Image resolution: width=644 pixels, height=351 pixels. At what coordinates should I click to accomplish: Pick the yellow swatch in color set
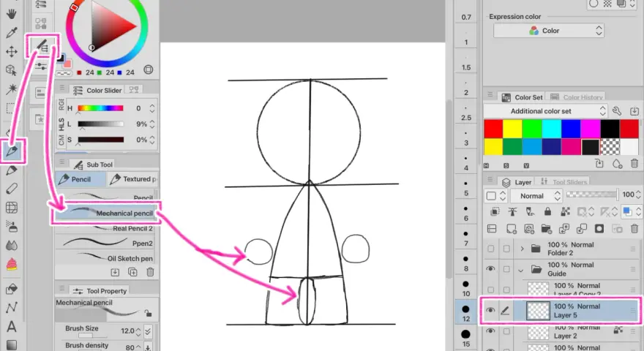(512, 129)
